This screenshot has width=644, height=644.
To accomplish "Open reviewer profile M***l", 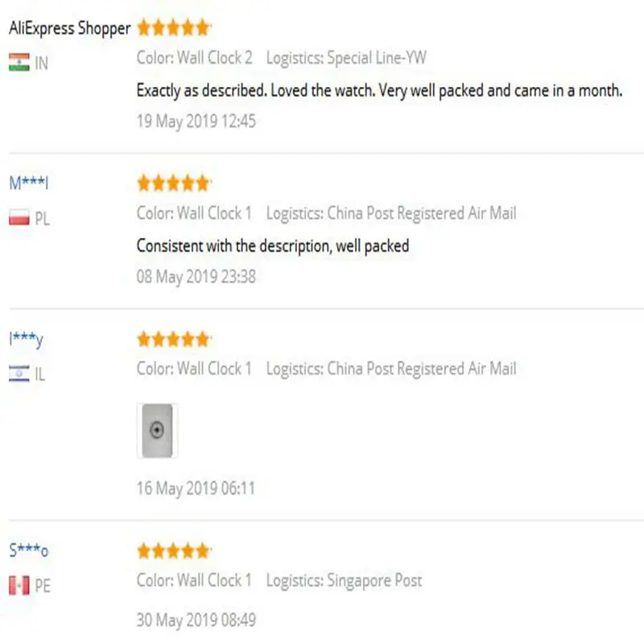I will pos(29,183).
